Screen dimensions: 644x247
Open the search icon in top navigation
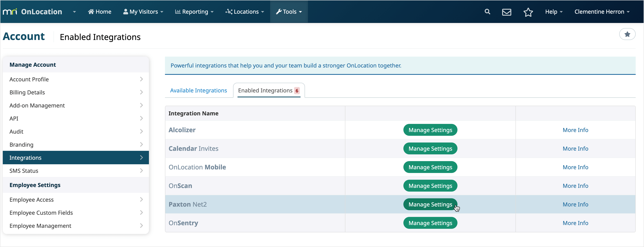[x=488, y=11]
